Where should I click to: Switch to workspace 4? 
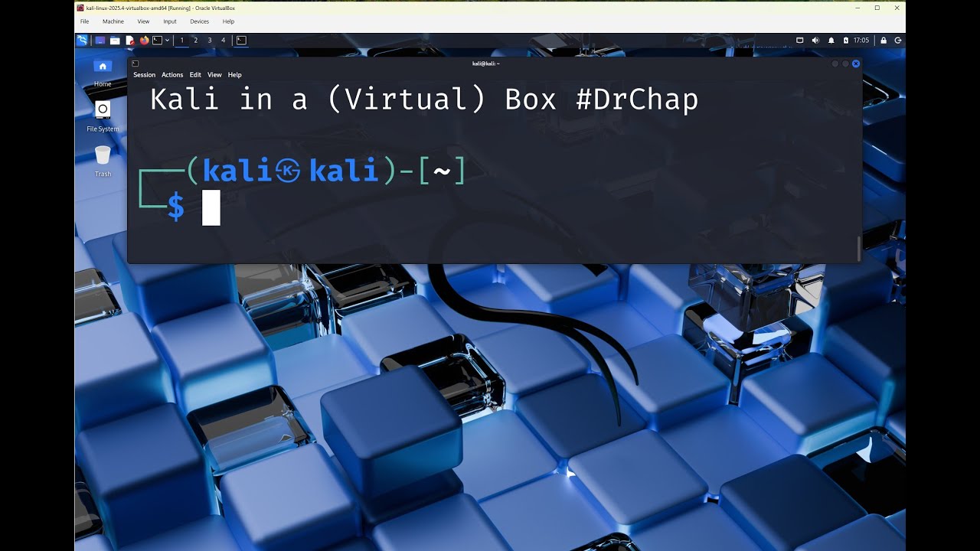(x=223, y=40)
